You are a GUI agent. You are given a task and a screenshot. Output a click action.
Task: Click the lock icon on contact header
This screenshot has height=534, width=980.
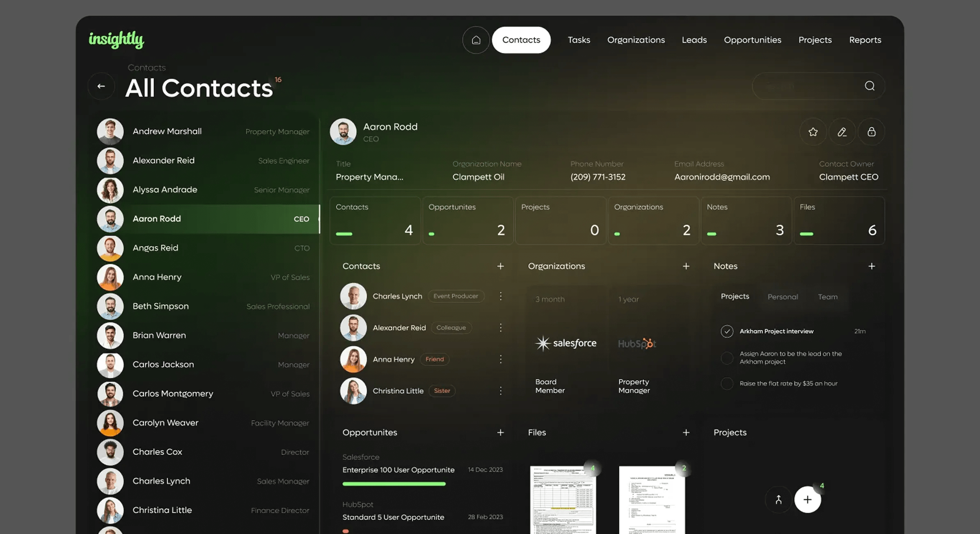pyautogui.click(x=871, y=132)
